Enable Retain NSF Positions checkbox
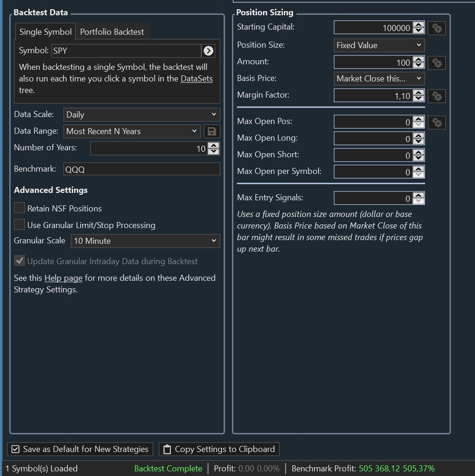 (19, 208)
